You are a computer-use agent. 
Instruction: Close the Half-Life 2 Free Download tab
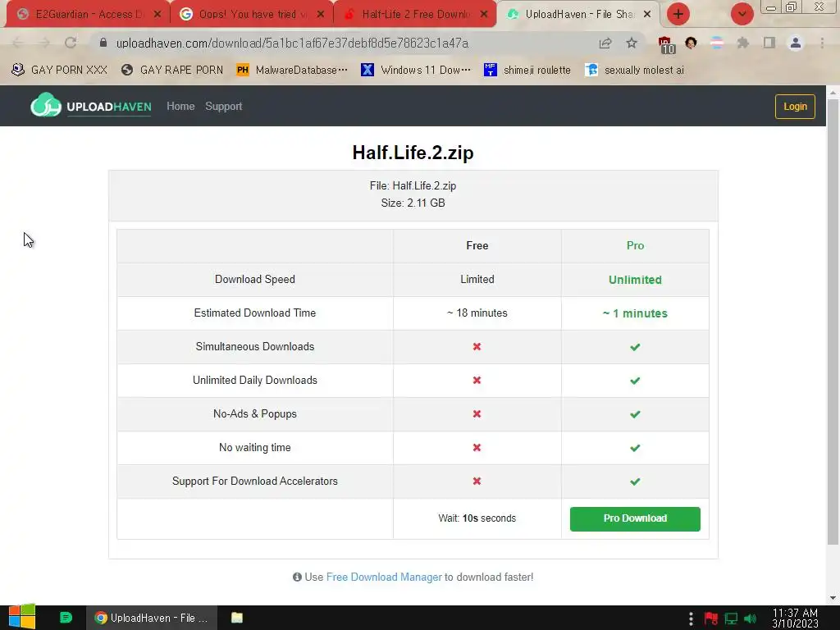pos(484,14)
